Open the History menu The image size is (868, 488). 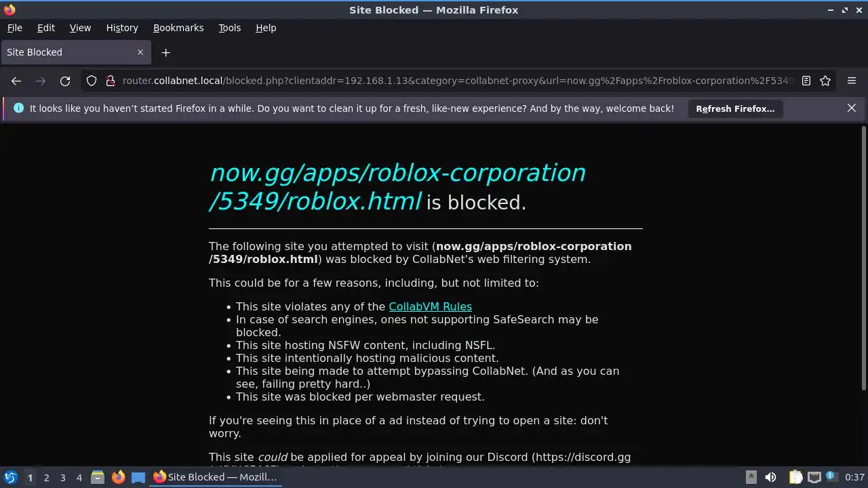click(x=122, y=28)
